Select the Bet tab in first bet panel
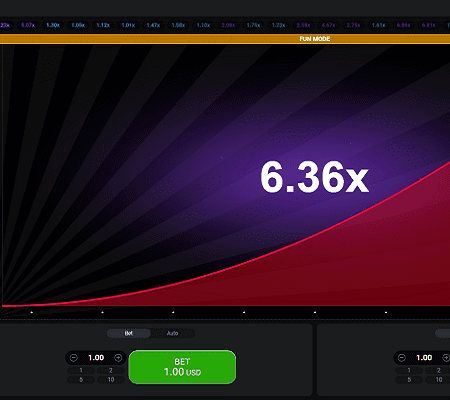 tap(129, 333)
